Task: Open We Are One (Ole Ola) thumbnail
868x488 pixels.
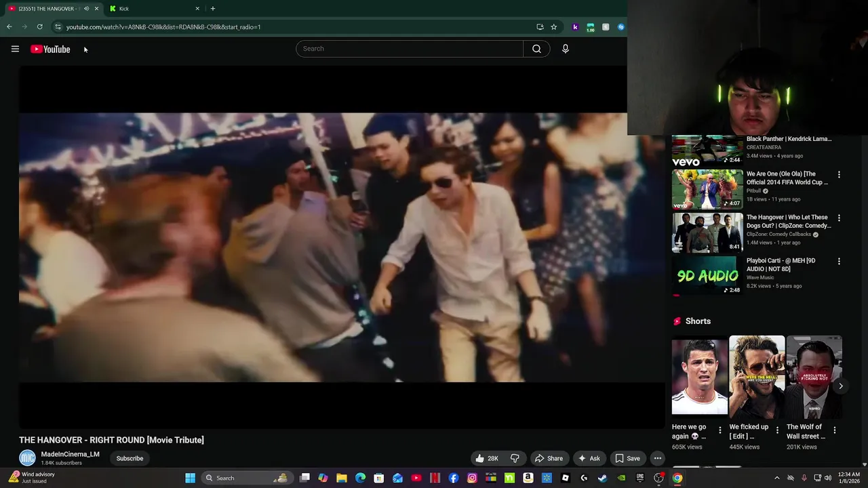Action: point(707,189)
